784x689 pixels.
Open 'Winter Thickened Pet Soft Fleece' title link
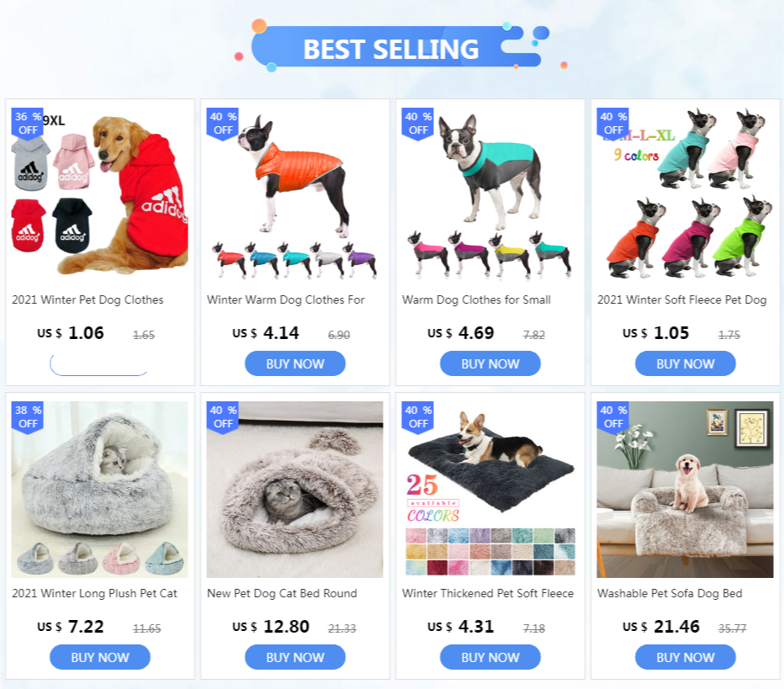[x=488, y=593]
